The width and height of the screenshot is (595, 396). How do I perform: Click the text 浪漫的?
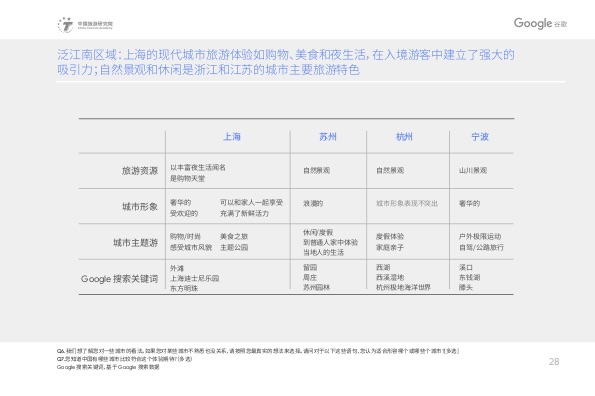click(x=313, y=204)
